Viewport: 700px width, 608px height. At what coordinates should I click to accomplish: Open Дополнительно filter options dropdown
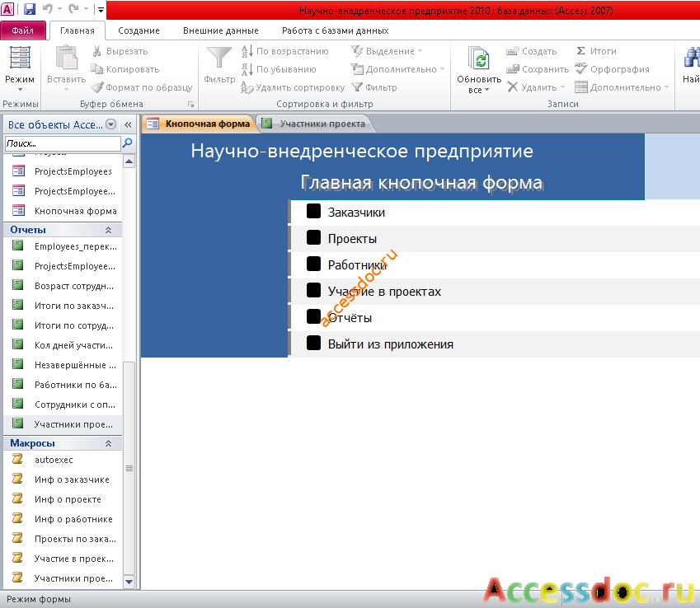pyautogui.click(x=397, y=69)
